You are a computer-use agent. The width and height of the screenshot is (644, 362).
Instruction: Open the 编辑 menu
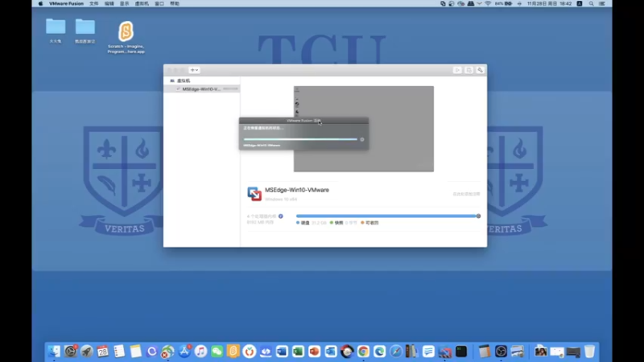pos(109,3)
